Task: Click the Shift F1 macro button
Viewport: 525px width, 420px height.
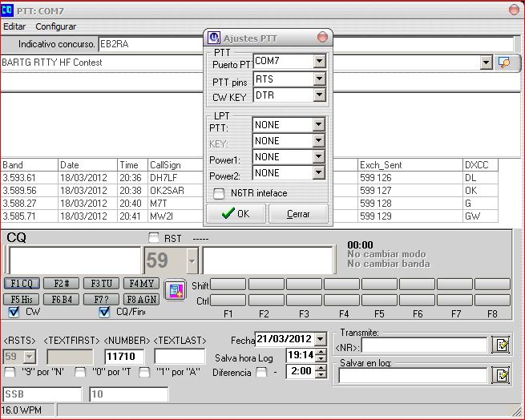Action: [x=228, y=285]
